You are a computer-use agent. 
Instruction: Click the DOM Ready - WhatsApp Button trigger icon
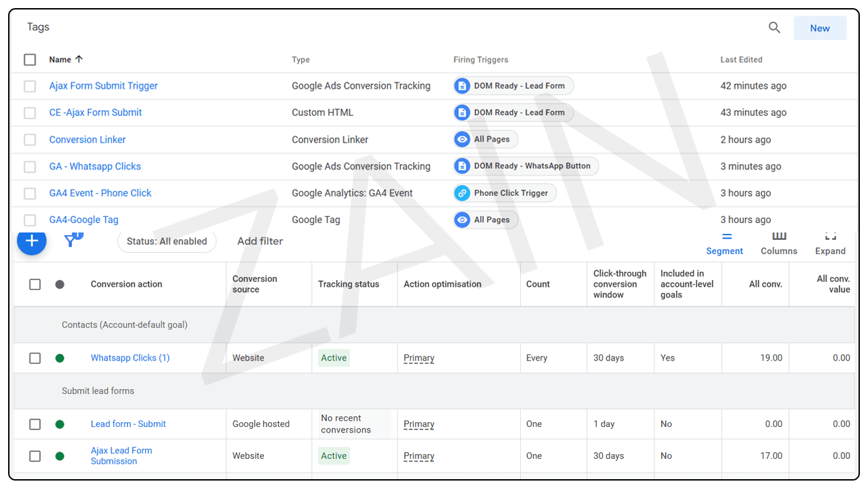pyautogui.click(x=462, y=166)
